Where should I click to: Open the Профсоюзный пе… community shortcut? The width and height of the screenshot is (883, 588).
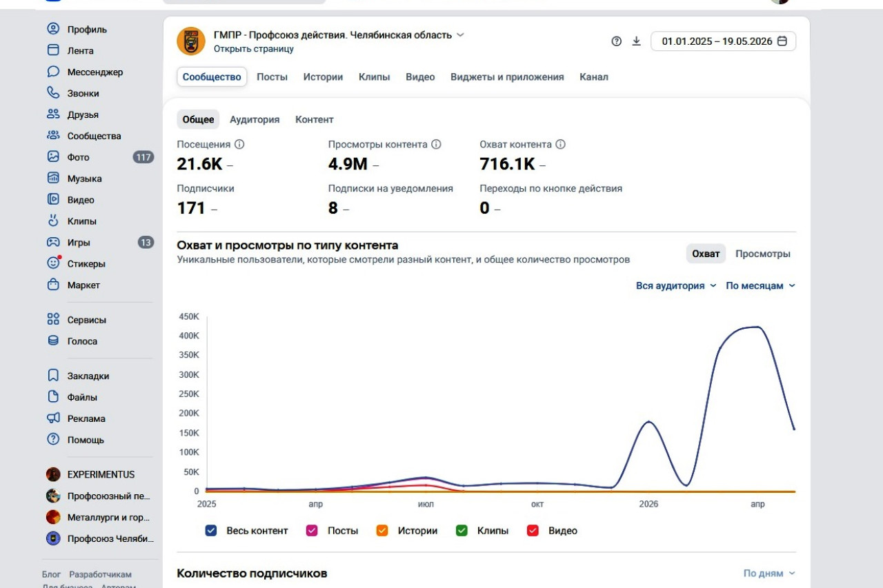click(x=99, y=496)
